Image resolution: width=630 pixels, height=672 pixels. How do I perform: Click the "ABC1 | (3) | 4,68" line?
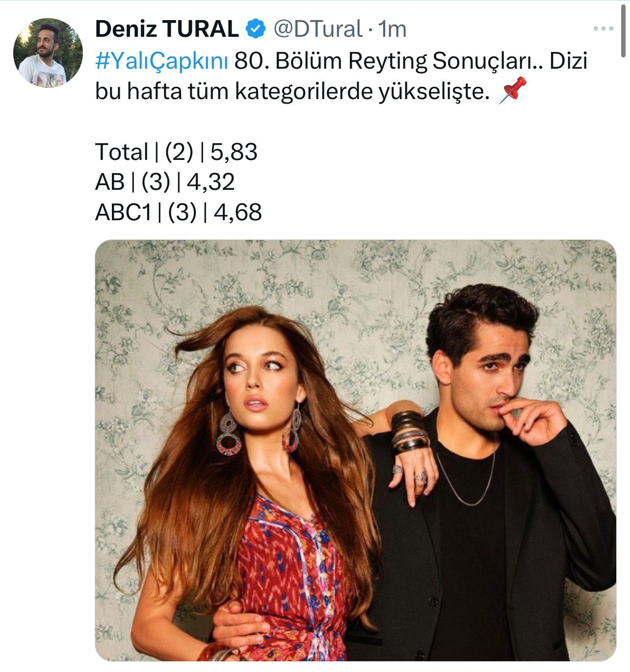click(178, 212)
